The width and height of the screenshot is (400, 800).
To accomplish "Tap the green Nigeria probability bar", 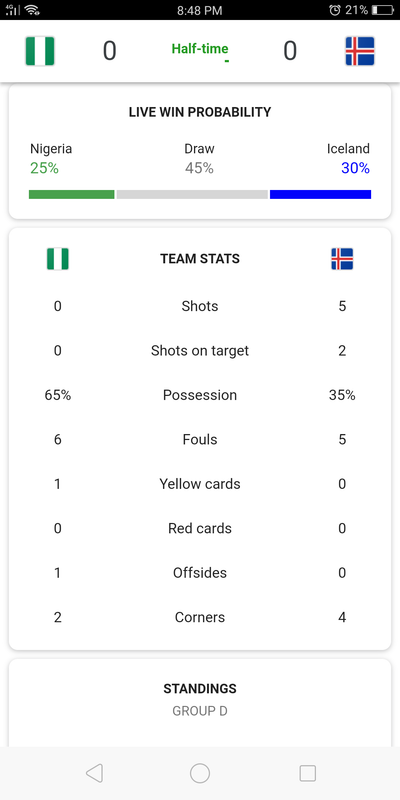I will [71, 194].
